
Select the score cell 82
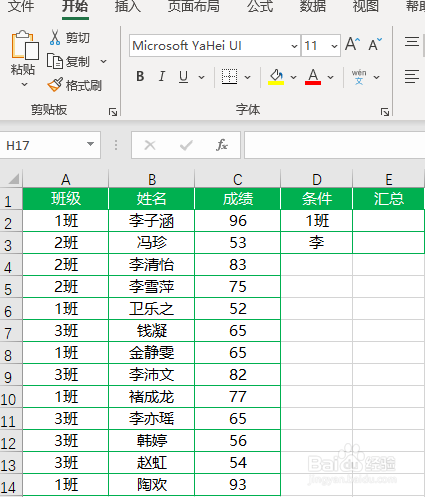point(238,375)
